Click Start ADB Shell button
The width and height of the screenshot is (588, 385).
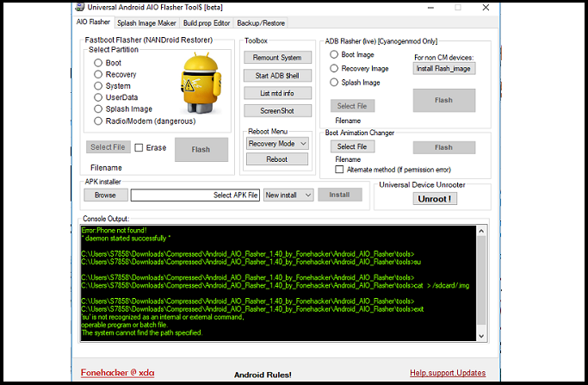(x=277, y=76)
